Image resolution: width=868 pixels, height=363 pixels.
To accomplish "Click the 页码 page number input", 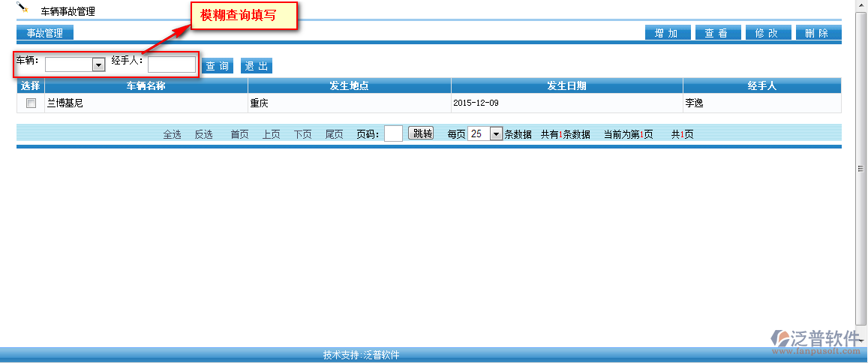I will [394, 133].
